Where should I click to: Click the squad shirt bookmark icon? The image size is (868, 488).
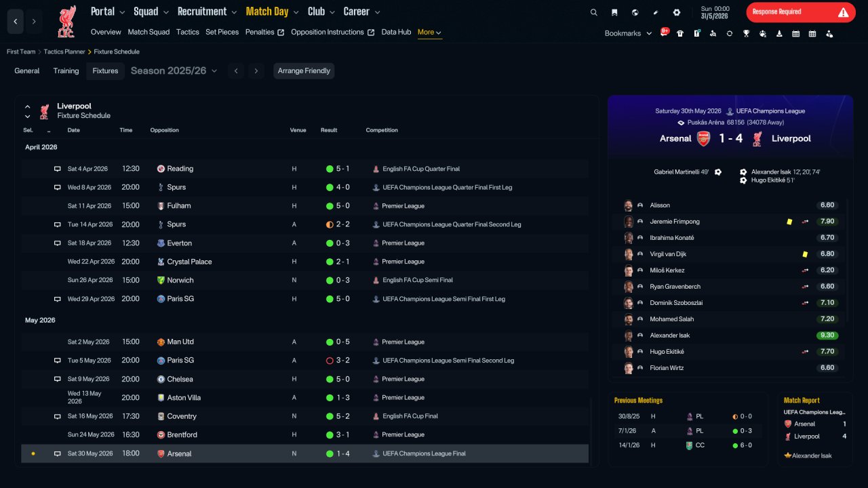(680, 33)
